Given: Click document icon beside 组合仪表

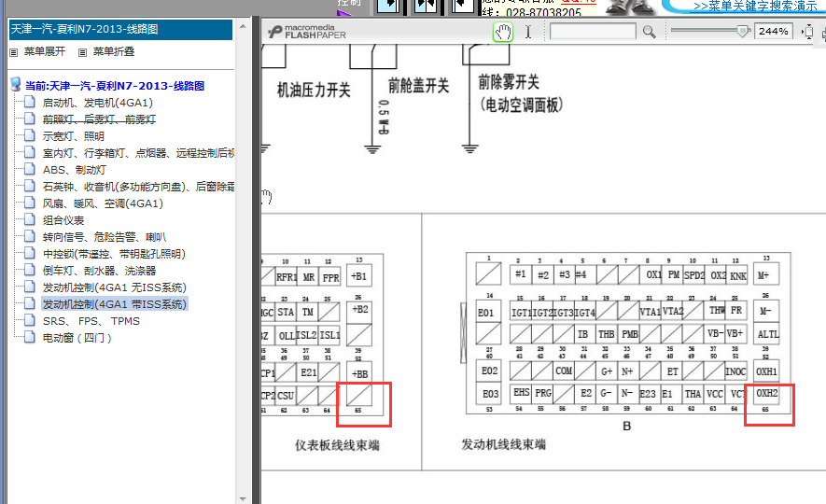Looking at the screenshot, I should (x=30, y=219).
